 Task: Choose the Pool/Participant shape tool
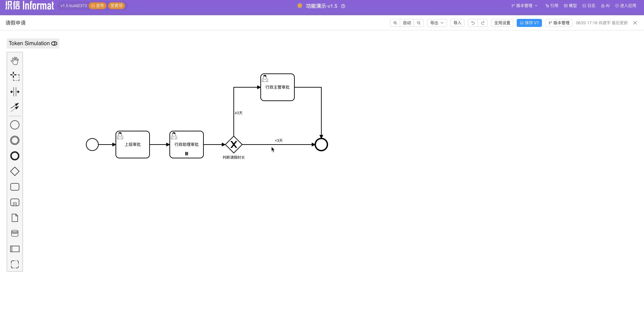15,249
